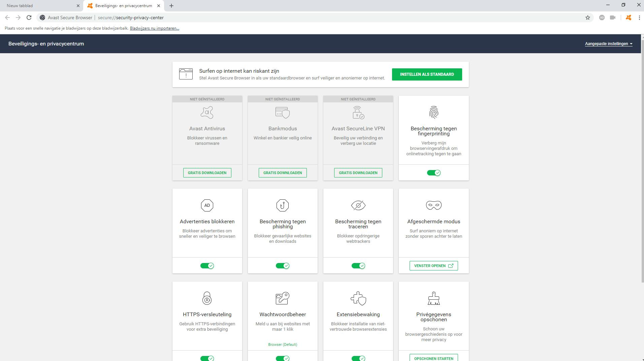Screen dimensions: 644x361
Task: Click the Beveiligings- en privacycentrum page header title
Action: (x=46, y=44)
